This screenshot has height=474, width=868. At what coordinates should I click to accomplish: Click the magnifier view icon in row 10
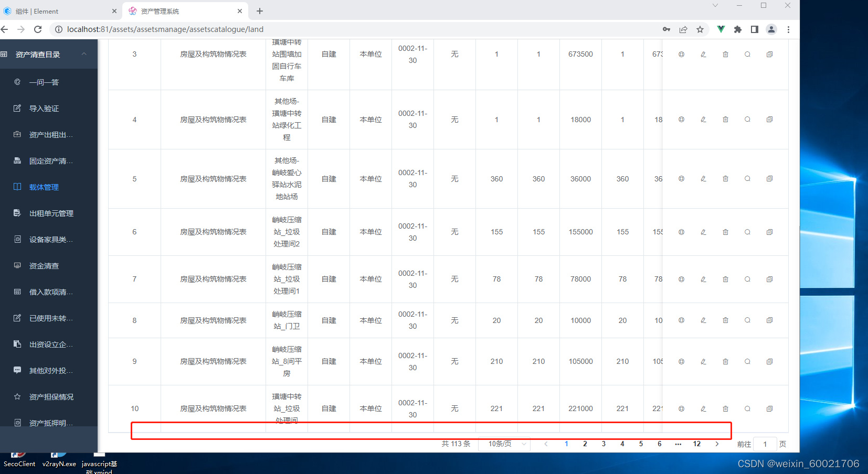[x=747, y=408]
